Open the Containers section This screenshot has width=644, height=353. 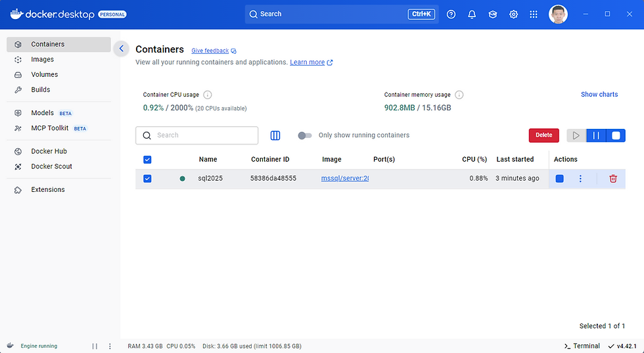pyautogui.click(x=58, y=45)
